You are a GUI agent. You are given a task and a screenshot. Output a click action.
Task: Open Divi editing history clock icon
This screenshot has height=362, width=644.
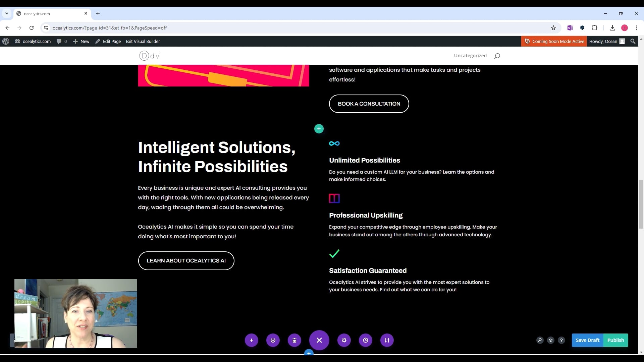[366, 340]
